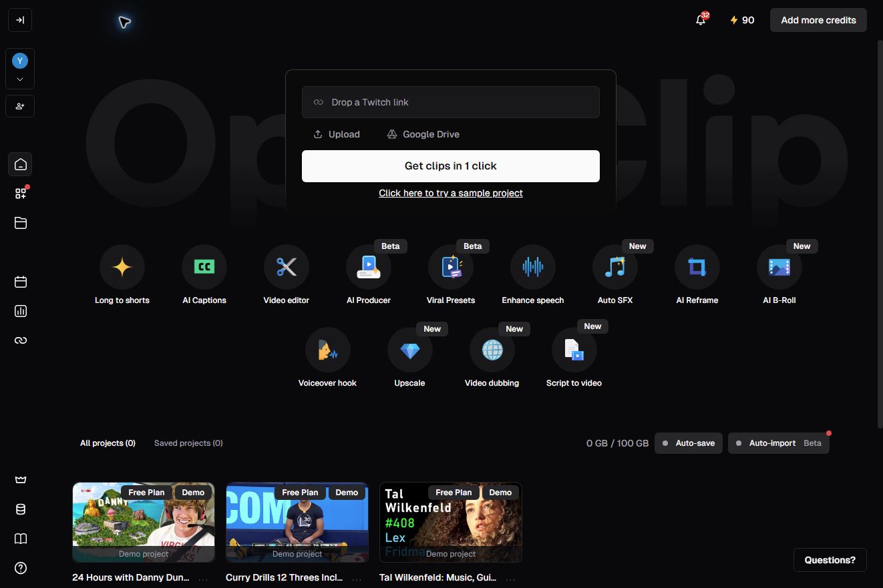
Task: Open the calendar icon in the sidebar
Action: (x=21, y=282)
